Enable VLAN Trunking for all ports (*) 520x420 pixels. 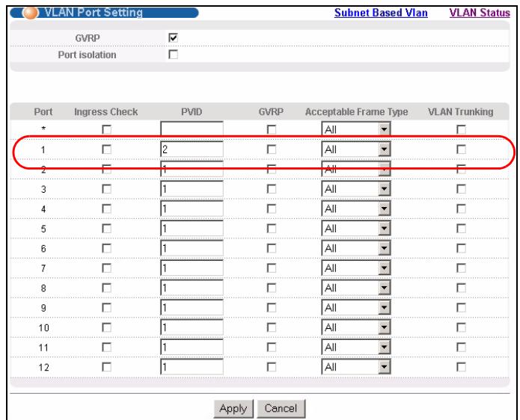coord(461,129)
